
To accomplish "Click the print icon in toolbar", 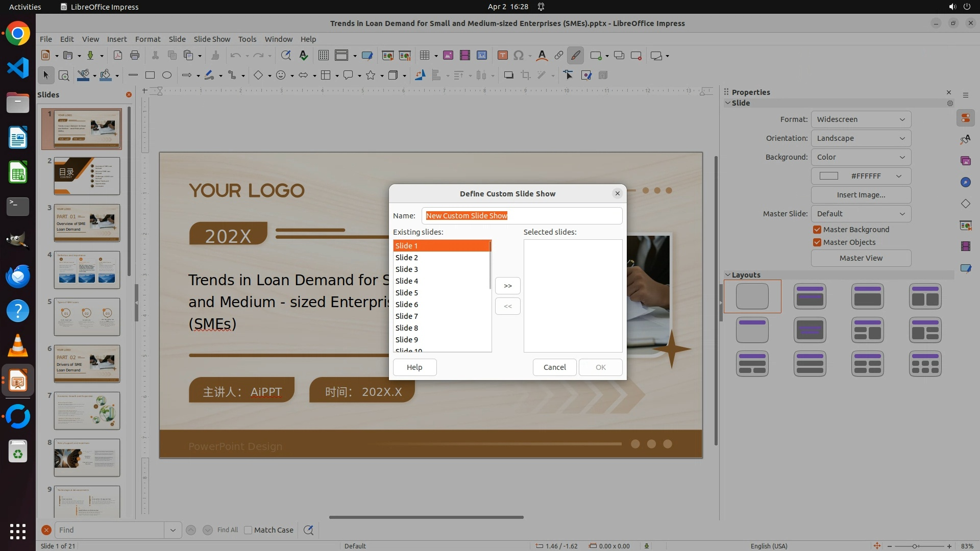I will [x=135, y=56].
